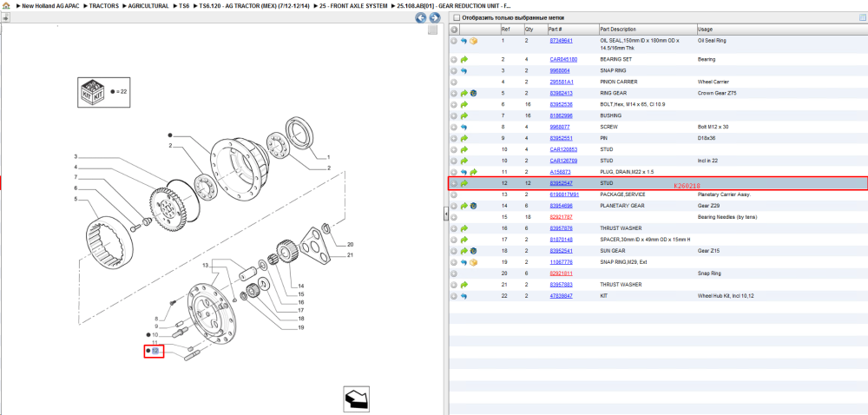Click the KIT box icon in the diagram
This screenshot has height=415, width=868.
coord(92,92)
